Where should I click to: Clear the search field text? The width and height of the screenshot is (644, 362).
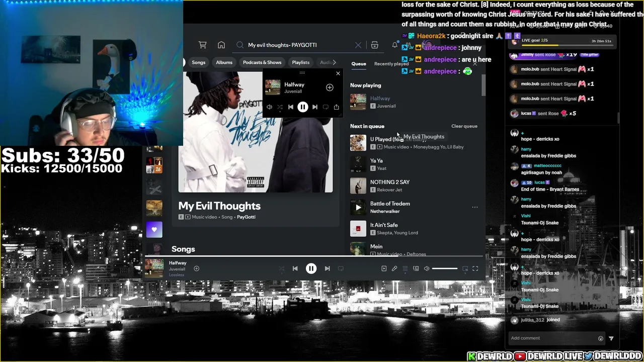coord(358,45)
